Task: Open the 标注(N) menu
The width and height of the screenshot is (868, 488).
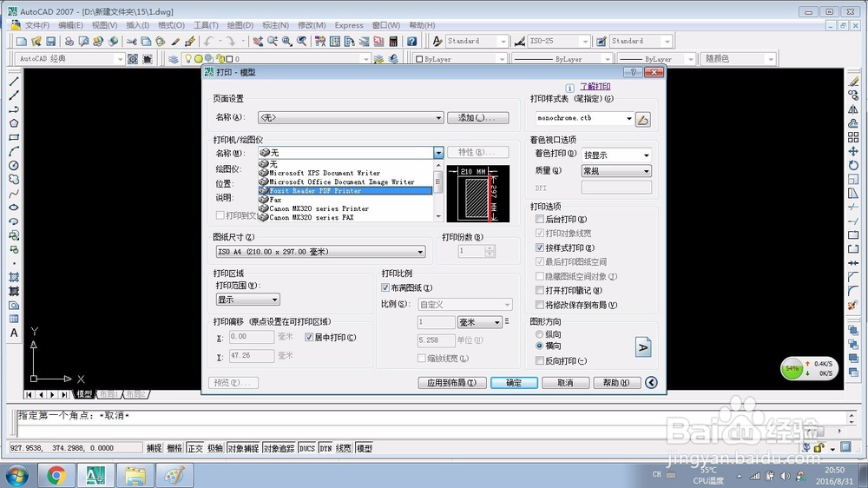Action: pos(275,25)
